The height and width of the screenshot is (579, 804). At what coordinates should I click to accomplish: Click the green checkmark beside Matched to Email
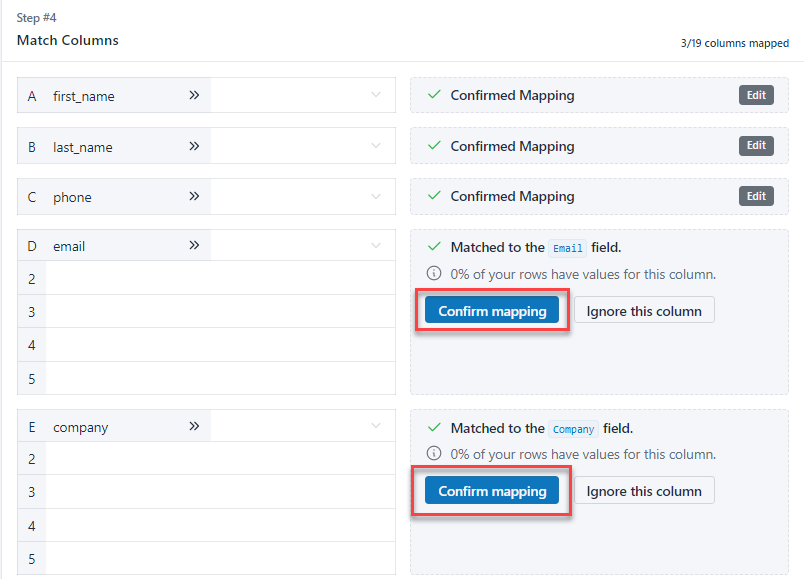434,247
